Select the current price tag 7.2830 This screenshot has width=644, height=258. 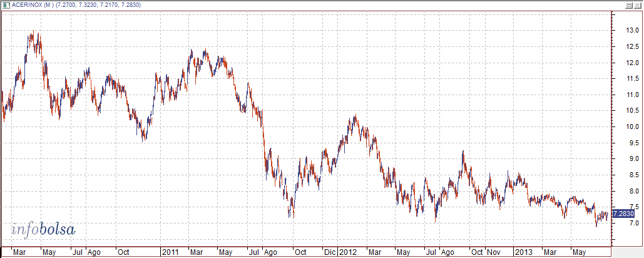[x=623, y=214]
